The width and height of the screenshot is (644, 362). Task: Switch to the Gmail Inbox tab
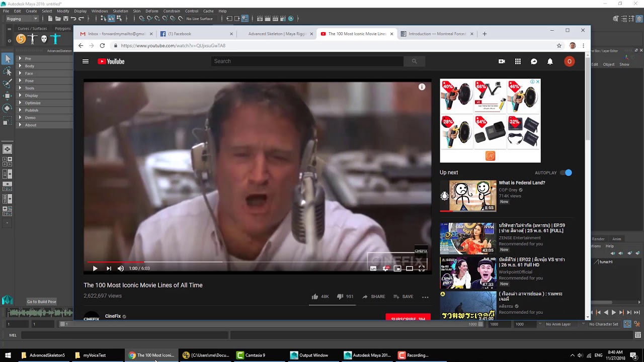coord(117,34)
